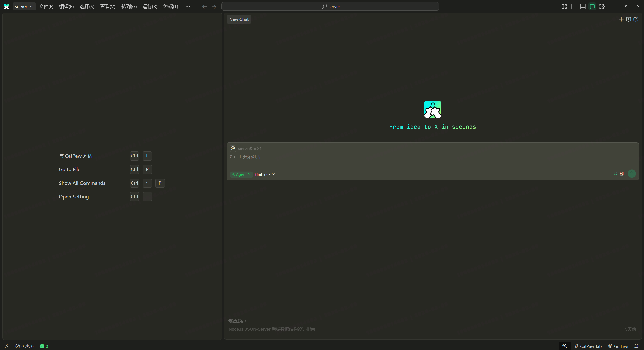Select the New Chat tab
The image size is (644, 350).
pos(239,19)
